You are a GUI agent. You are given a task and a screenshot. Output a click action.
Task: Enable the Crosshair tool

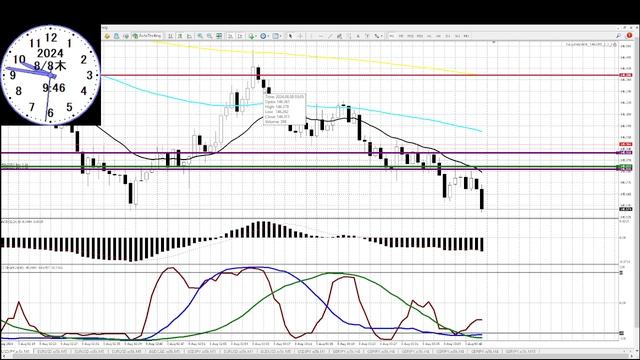[301, 36]
